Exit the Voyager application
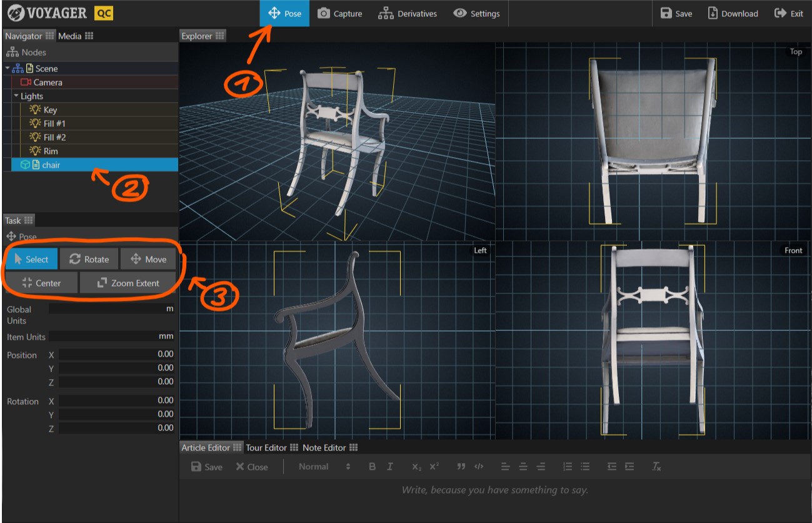Screen dimensions: 812x523 789,14
